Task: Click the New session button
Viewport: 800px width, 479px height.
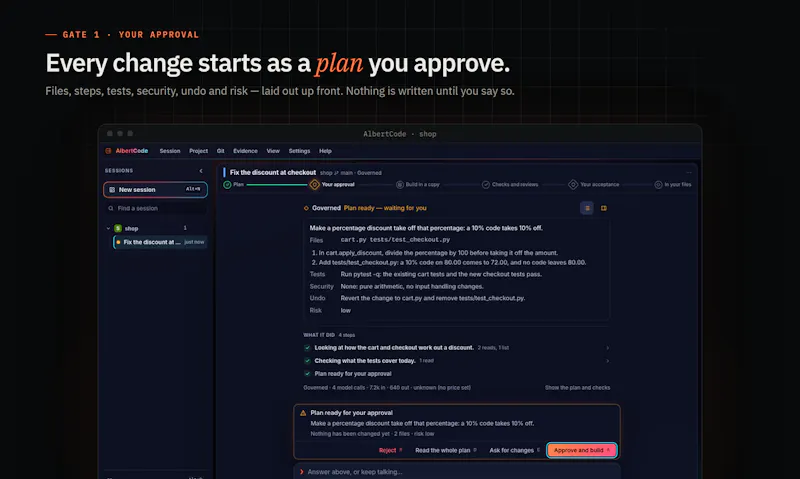Action: (x=155, y=189)
